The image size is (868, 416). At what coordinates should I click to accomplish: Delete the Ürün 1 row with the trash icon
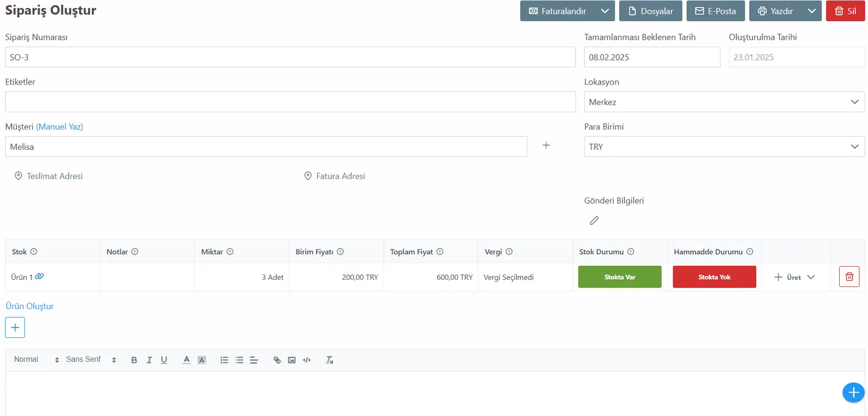[849, 277]
